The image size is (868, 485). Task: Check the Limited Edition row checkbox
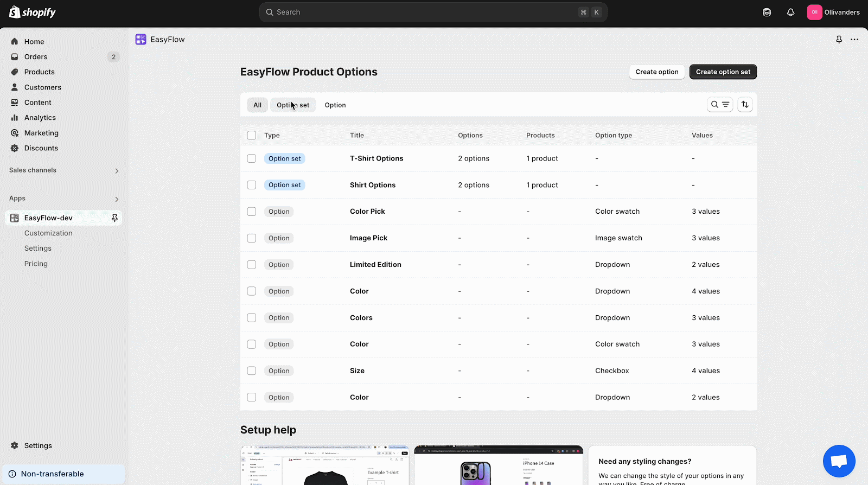(252, 265)
